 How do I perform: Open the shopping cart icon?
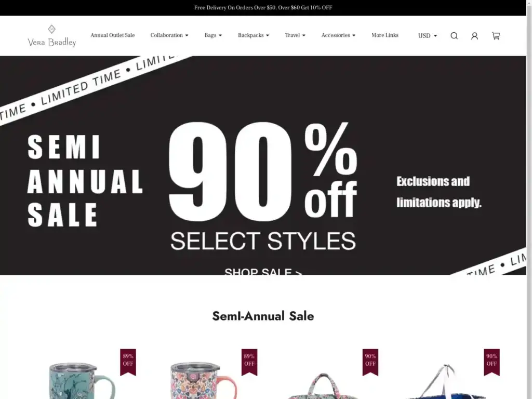point(496,36)
